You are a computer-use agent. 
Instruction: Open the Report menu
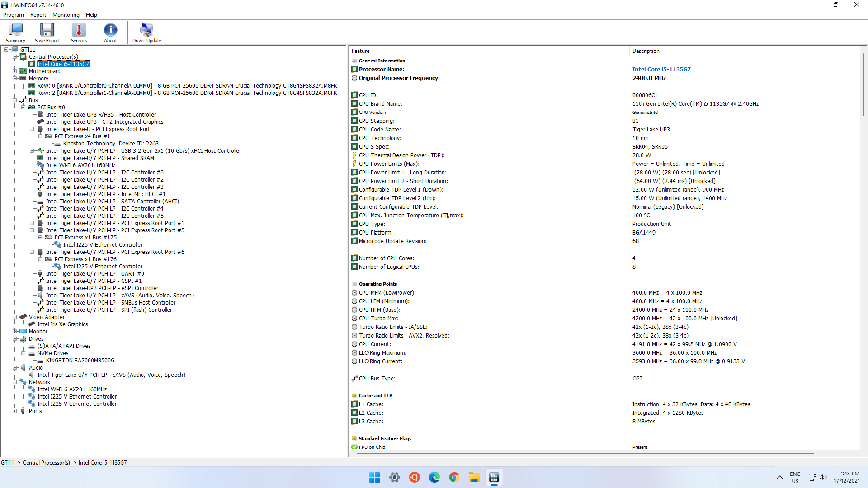(38, 15)
